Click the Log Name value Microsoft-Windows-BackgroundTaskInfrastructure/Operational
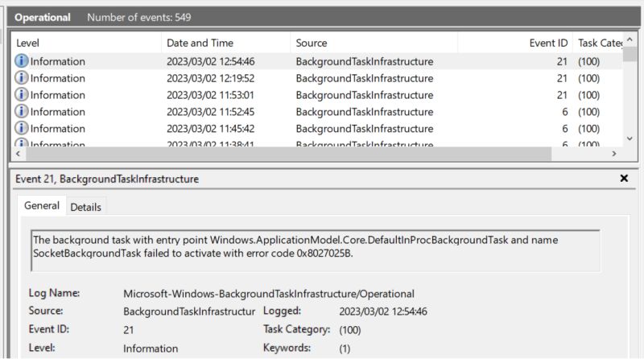 click(x=269, y=294)
